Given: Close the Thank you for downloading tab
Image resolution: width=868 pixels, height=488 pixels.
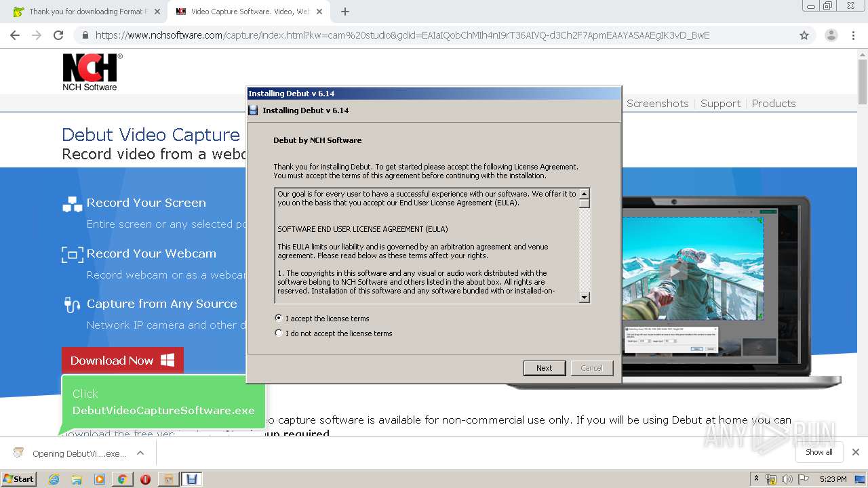Looking at the screenshot, I should [x=157, y=12].
